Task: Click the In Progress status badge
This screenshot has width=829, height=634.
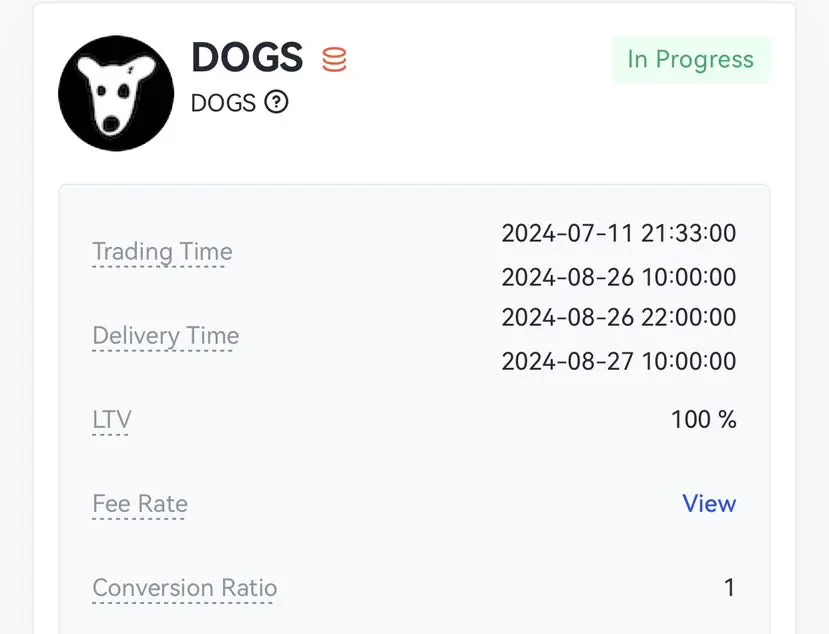Action: 691,59
